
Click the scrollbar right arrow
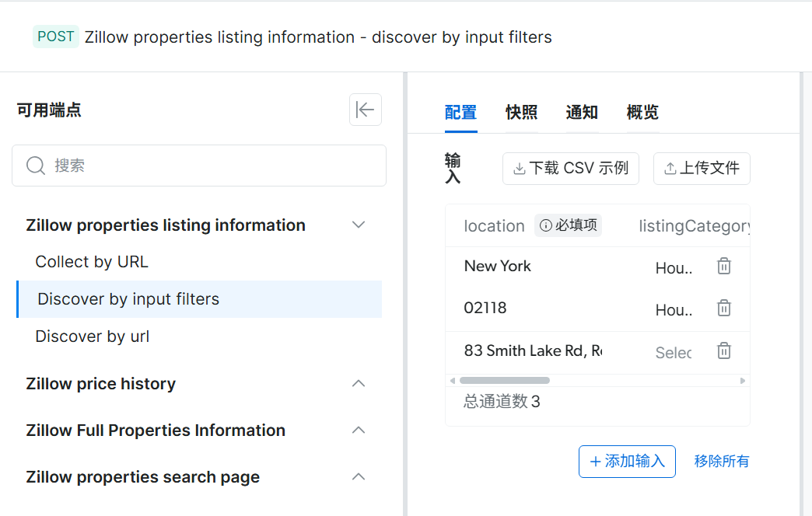(x=743, y=381)
